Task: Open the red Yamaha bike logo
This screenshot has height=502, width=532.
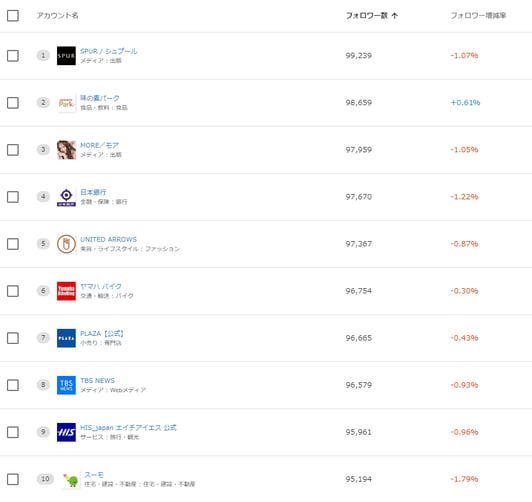Action: pos(66,291)
